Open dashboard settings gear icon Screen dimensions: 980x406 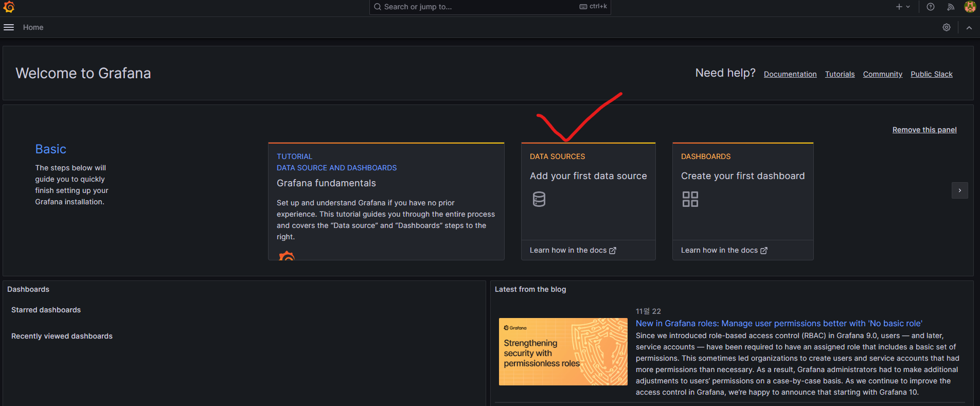click(x=947, y=27)
